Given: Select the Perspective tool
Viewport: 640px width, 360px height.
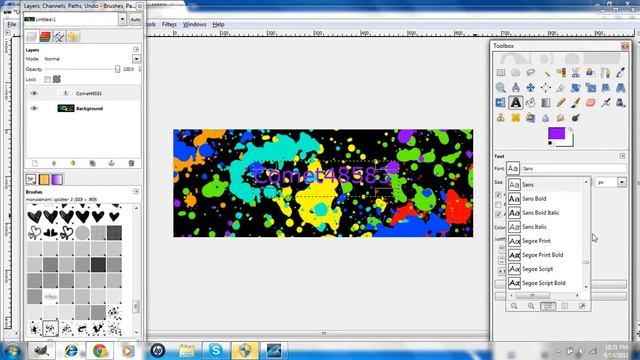Looking at the screenshot, I should 620,87.
